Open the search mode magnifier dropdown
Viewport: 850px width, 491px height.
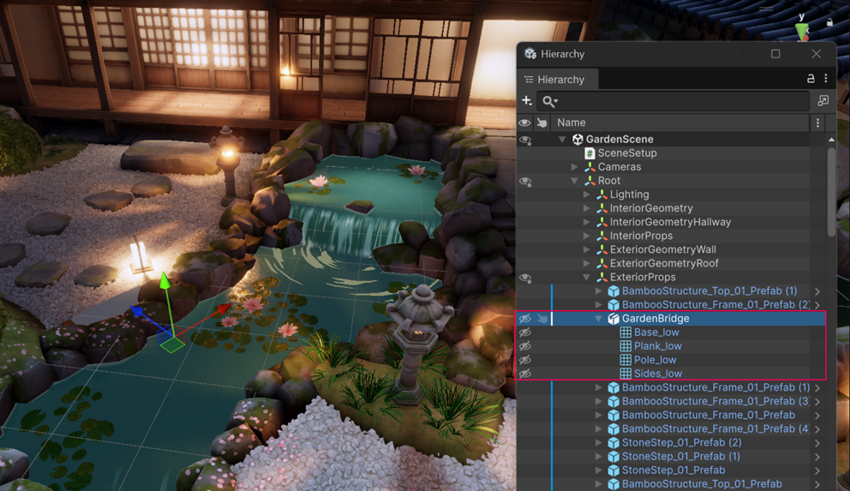pyautogui.click(x=550, y=101)
